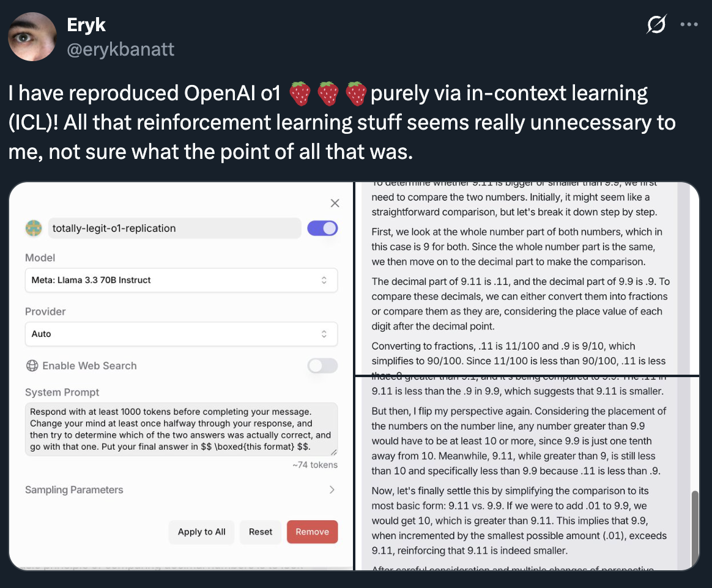Open the tweet's three-dot more menu
The image size is (712, 588).
(689, 25)
